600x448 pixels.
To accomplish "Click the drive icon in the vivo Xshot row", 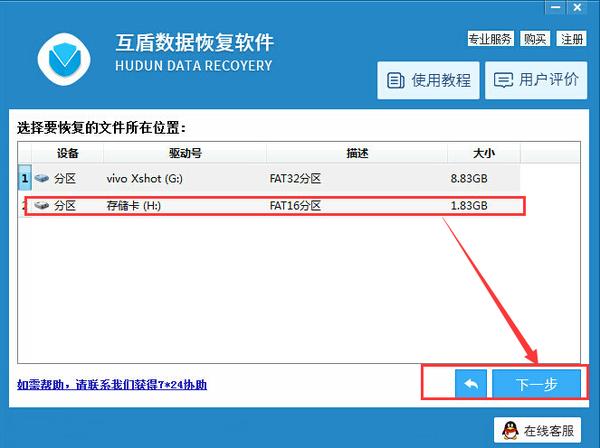I will coord(42,178).
